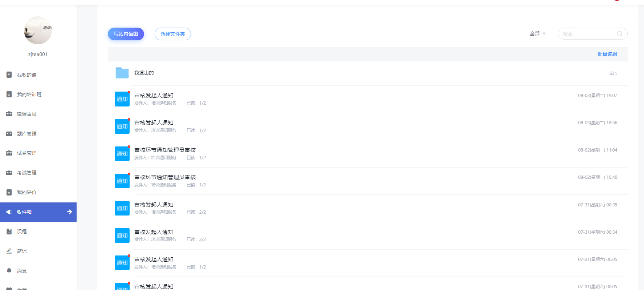Click the 批量编辑 link
644x290 pixels.
[607, 54]
